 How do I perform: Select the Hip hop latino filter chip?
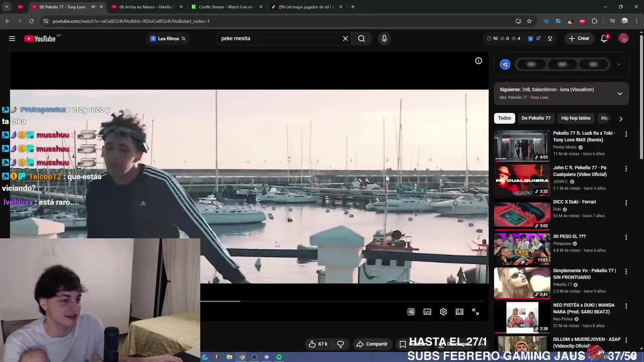coord(576,118)
